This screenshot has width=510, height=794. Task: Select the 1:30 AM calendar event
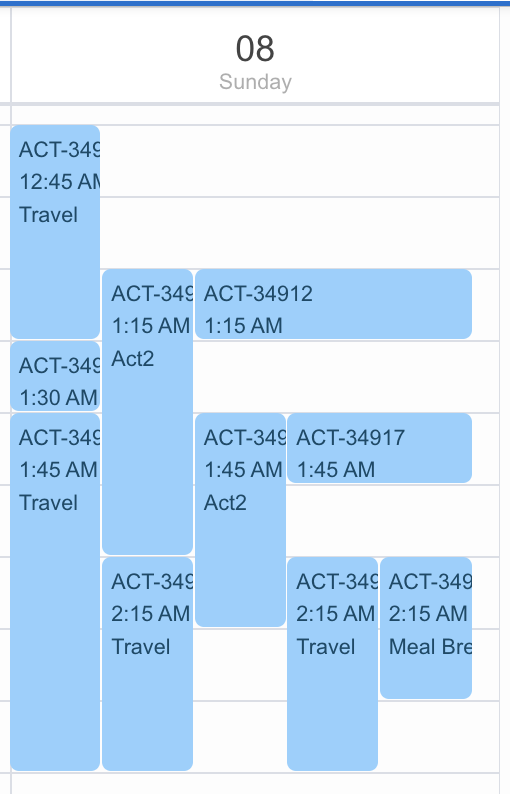click(x=55, y=376)
